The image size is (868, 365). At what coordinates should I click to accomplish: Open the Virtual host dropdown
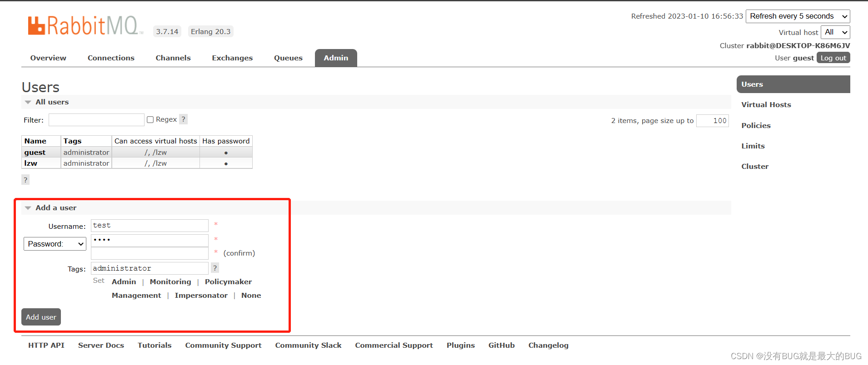tap(835, 32)
